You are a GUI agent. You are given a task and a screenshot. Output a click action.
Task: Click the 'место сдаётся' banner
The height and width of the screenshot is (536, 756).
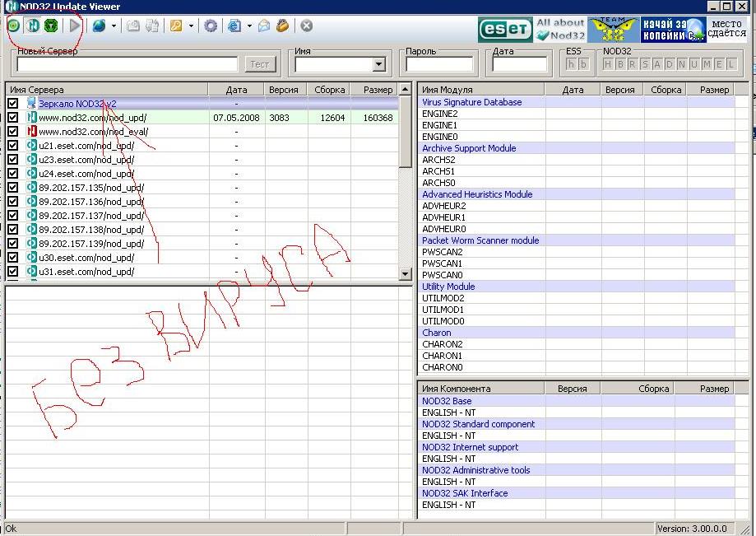[727, 29]
